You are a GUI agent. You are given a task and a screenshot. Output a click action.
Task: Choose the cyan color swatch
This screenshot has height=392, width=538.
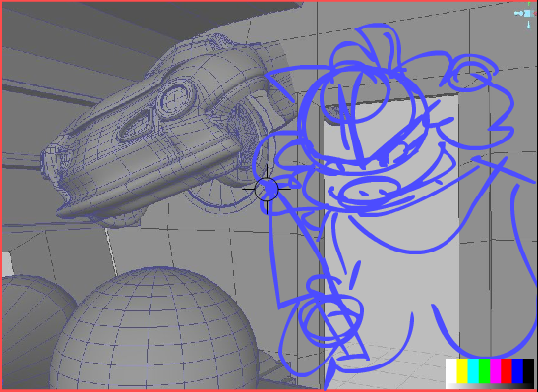pyautogui.click(x=473, y=370)
